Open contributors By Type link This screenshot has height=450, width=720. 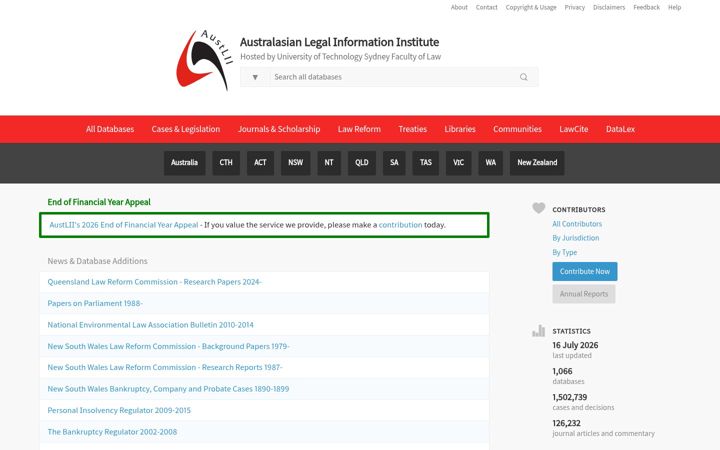point(564,252)
